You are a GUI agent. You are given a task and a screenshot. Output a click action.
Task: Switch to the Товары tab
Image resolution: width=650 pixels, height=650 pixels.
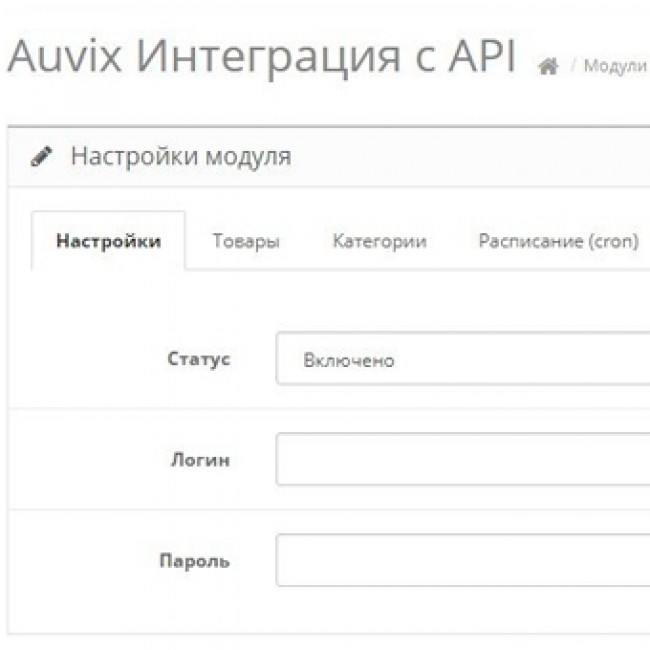245,242
